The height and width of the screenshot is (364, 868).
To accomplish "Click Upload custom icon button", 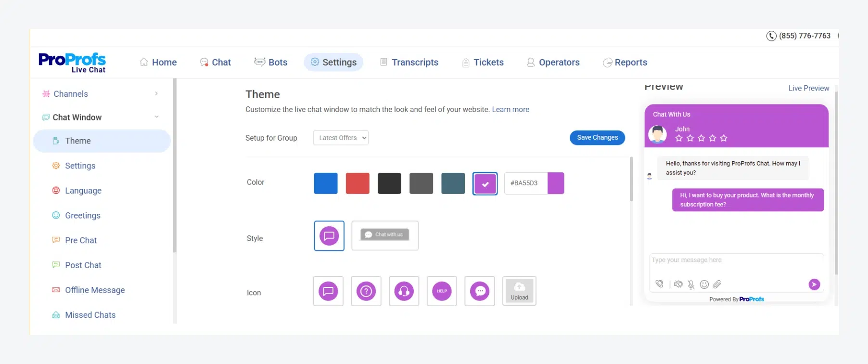I will [x=519, y=291].
